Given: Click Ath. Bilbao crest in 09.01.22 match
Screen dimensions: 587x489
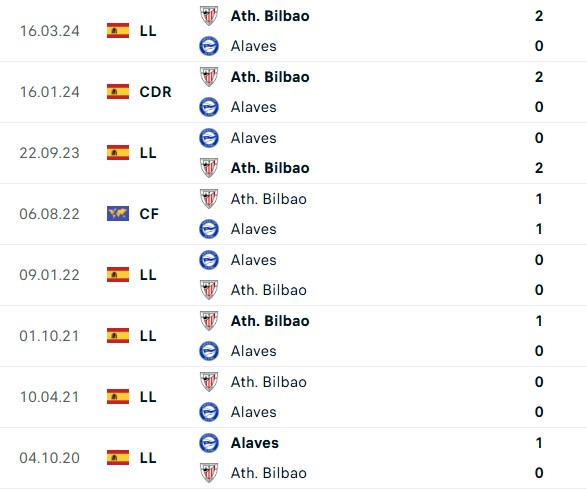Looking at the screenshot, I should (x=209, y=290).
